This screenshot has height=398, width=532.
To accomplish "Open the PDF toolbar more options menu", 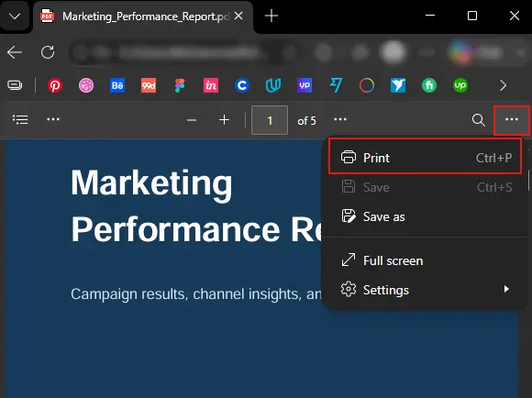I will point(512,119).
